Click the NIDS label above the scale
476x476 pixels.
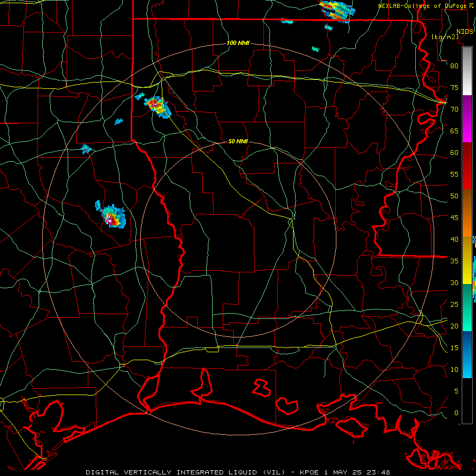click(464, 32)
